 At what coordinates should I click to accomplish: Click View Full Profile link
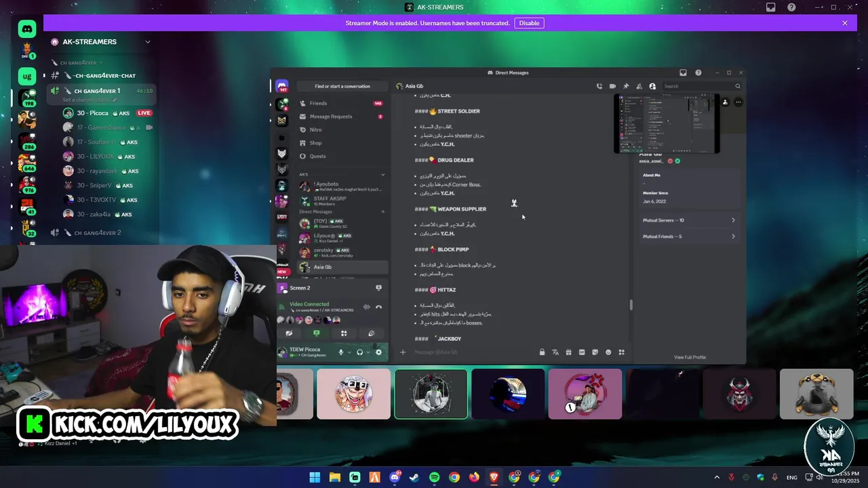pyautogui.click(x=690, y=357)
